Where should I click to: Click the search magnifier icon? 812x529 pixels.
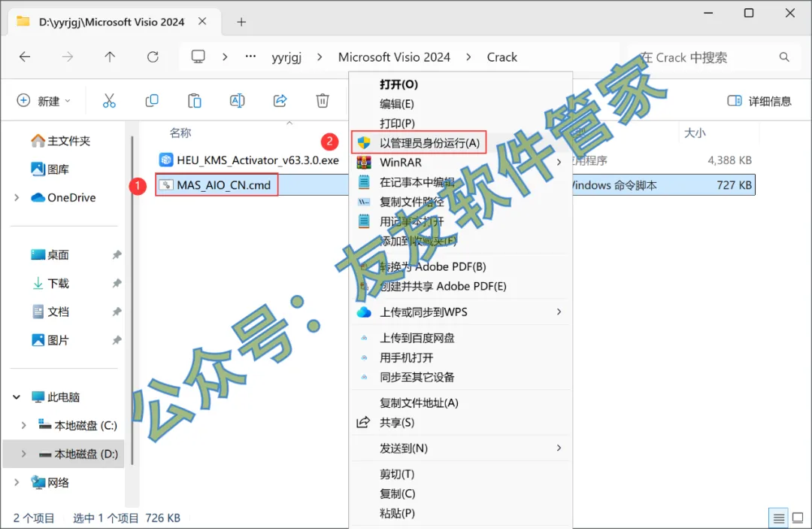coord(784,57)
